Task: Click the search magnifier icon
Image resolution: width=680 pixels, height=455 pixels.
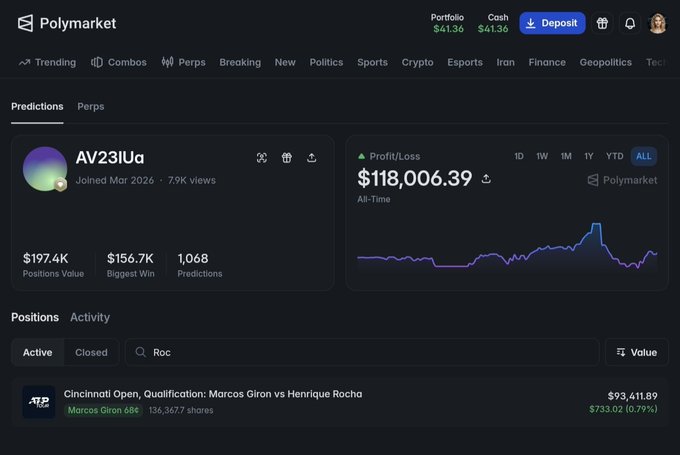Action: tap(140, 352)
